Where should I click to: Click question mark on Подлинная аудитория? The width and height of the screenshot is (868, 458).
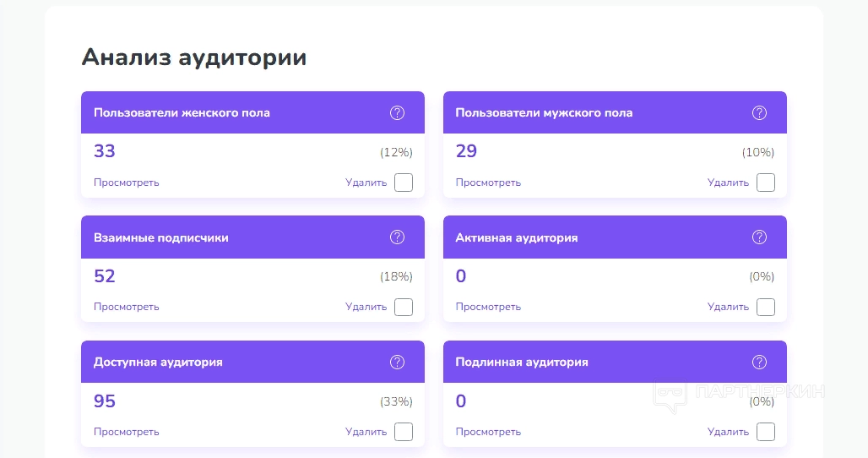coord(759,362)
